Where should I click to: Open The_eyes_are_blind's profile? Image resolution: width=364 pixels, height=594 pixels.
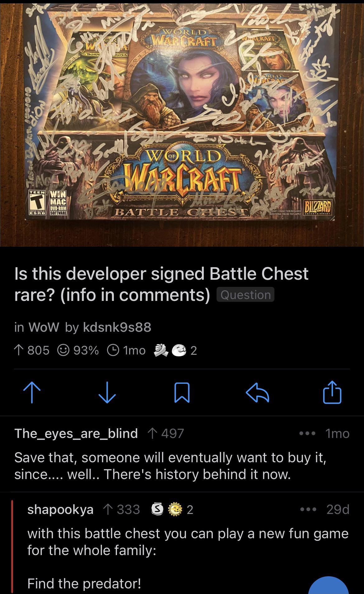pyautogui.click(x=76, y=433)
